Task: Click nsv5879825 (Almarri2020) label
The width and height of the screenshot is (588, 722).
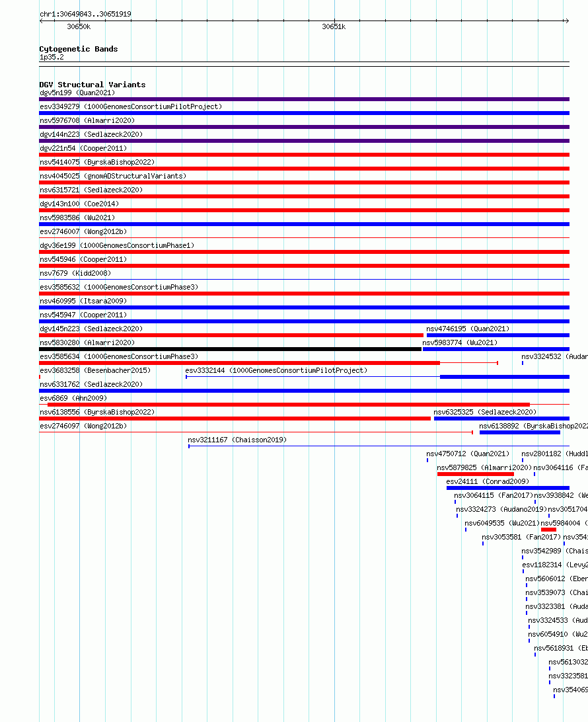Action: coord(484,467)
